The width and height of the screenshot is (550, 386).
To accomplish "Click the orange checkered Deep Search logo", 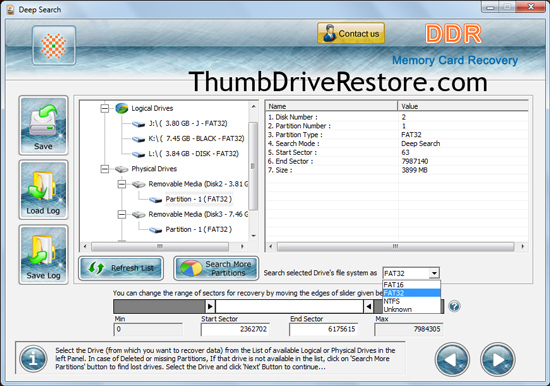I will (54, 45).
